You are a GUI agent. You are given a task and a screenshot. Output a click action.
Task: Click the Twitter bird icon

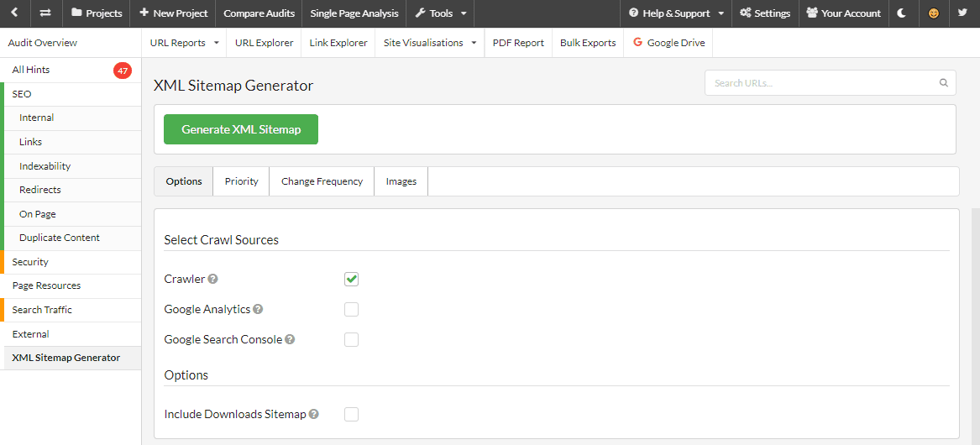click(x=963, y=13)
